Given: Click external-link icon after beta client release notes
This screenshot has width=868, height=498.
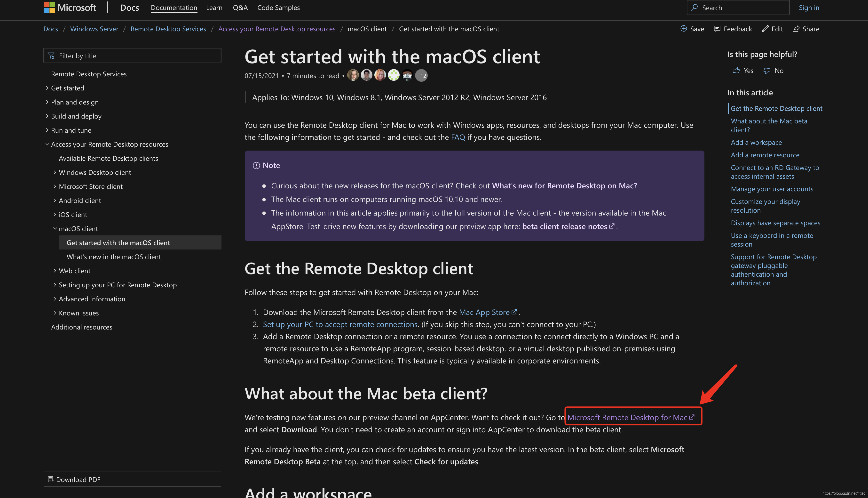Looking at the screenshot, I should click(x=612, y=226).
